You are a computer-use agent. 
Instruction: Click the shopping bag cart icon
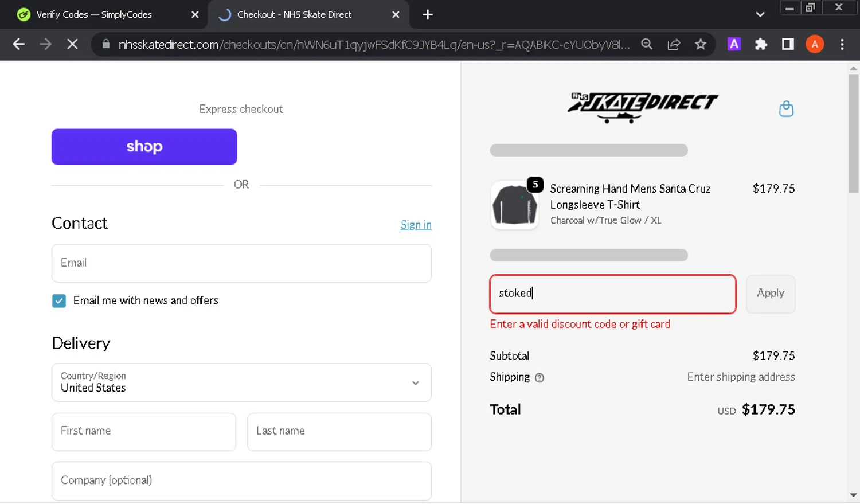(x=786, y=108)
